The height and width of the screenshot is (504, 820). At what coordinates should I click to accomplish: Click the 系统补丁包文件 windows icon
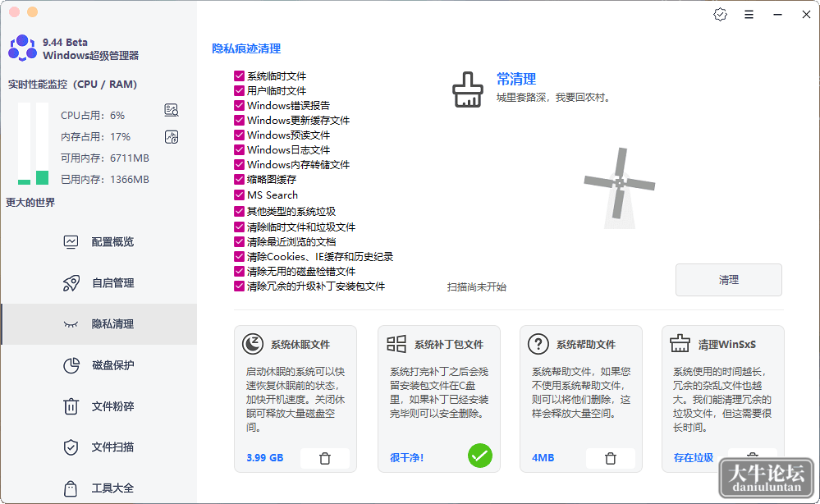point(396,344)
